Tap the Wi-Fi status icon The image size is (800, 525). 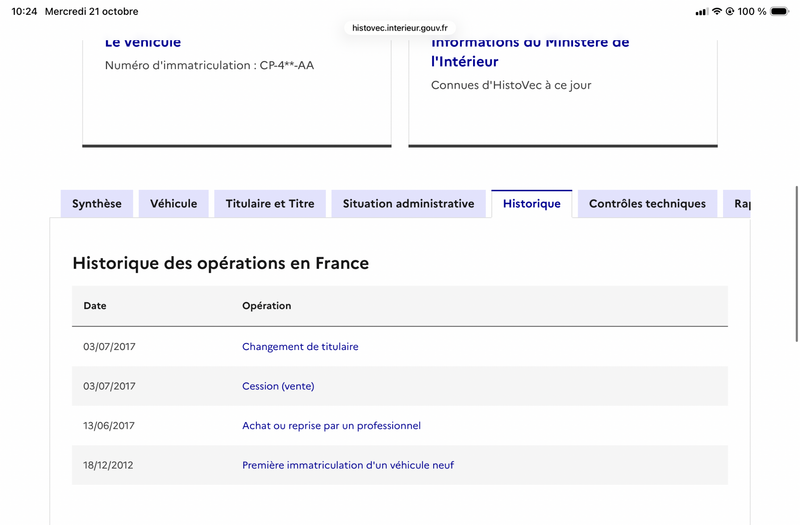pyautogui.click(x=717, y=11)
